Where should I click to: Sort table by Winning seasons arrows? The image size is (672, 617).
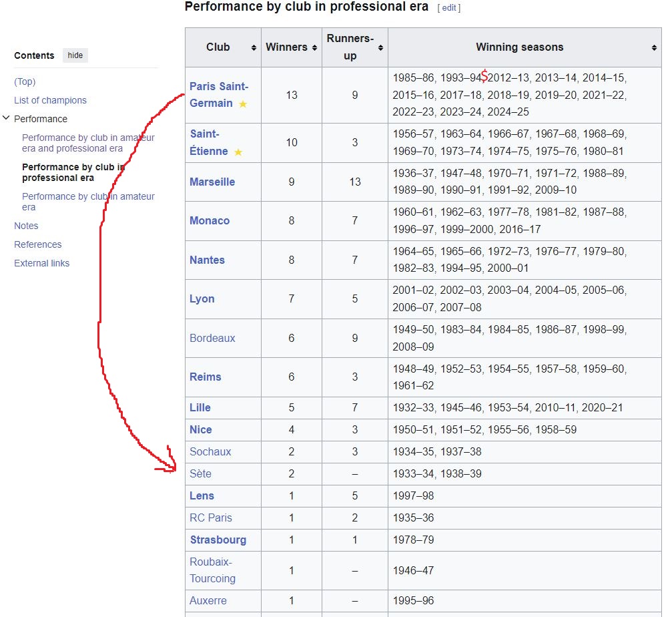pyautogui.click(x=654, y=47)
